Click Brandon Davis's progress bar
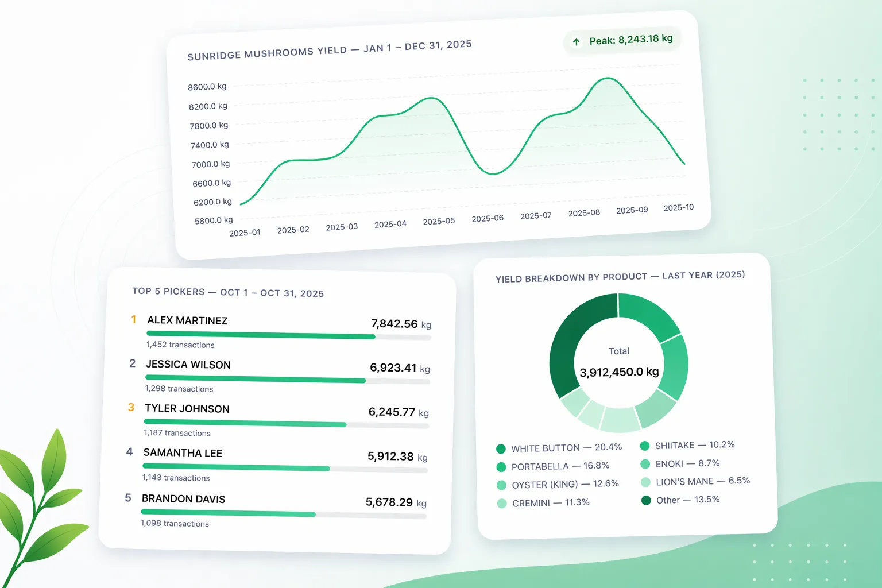The height and width of the screenshot is (588, 882). pyautogui.click(x=284, y=514)
